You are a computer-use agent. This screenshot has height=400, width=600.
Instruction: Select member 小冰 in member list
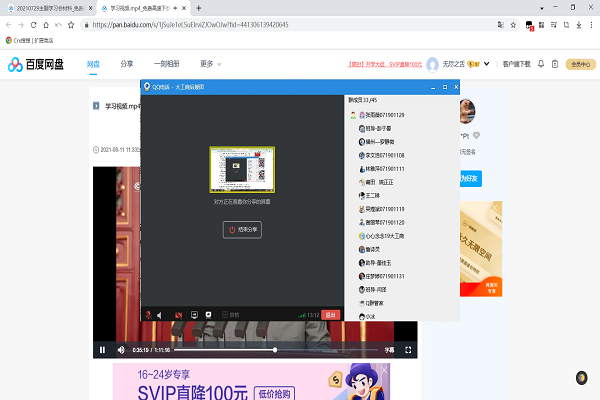367,317
